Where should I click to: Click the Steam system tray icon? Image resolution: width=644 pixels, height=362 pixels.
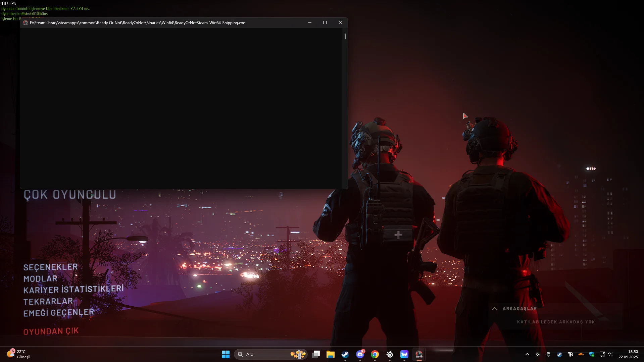coord(559,354)
